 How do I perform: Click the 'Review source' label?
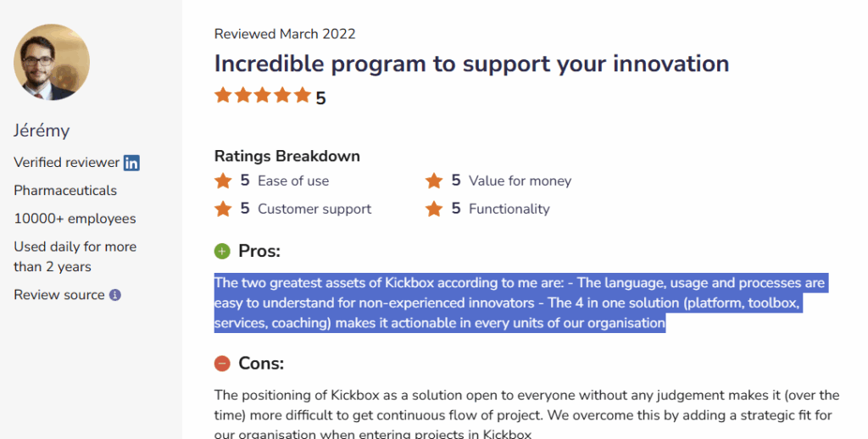(59, 295)
